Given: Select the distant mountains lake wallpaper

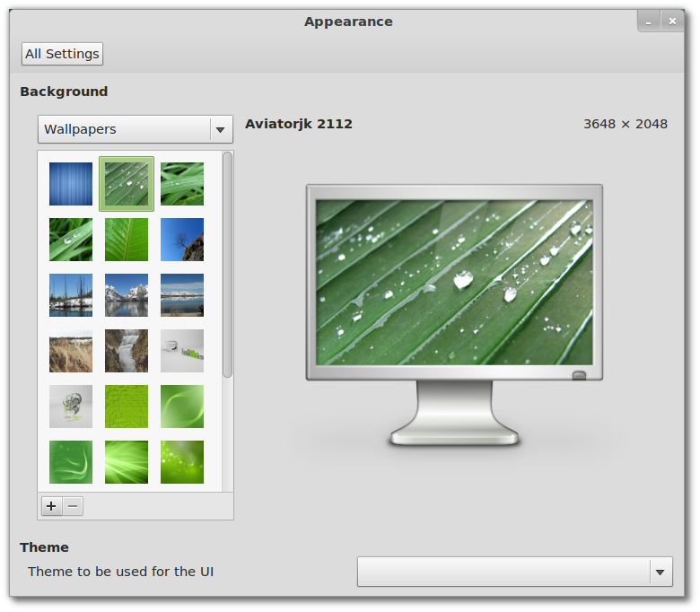Looking at the screenshot, I should tap(182, 295).
